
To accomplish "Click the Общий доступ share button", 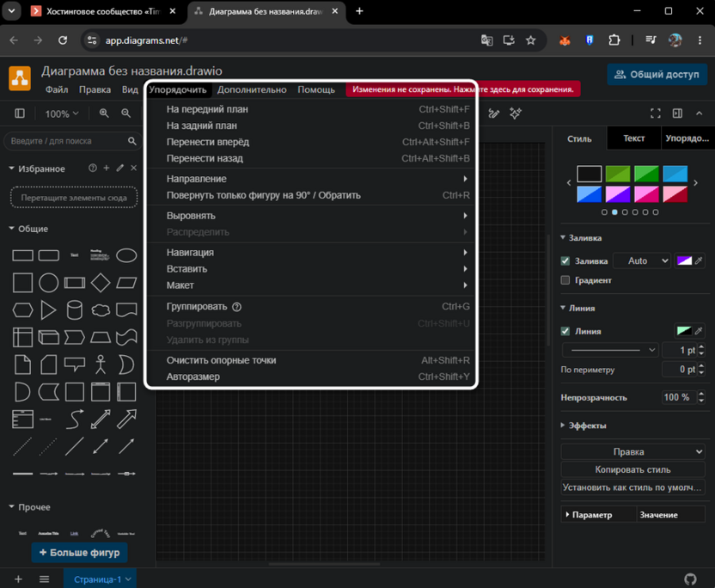I will pos(657,74).
